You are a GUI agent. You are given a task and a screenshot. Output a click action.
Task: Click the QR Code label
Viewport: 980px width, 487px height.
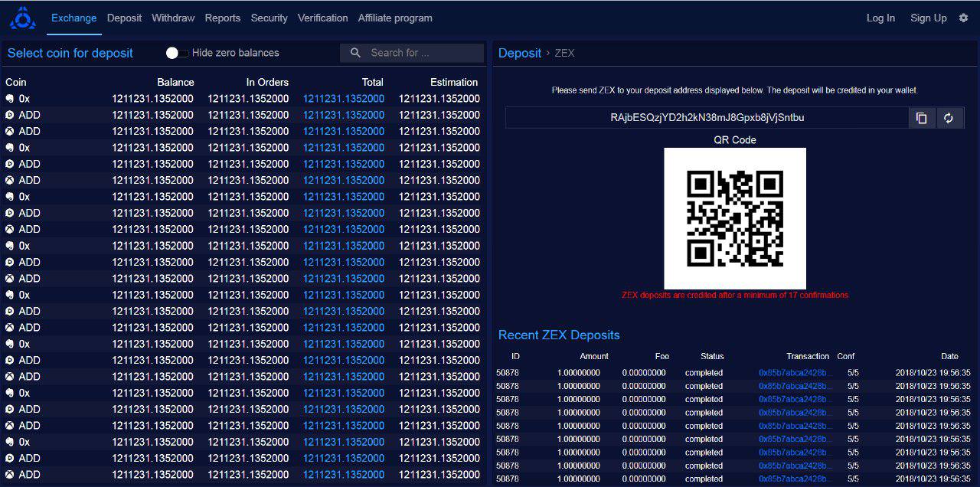pos(735,140)
